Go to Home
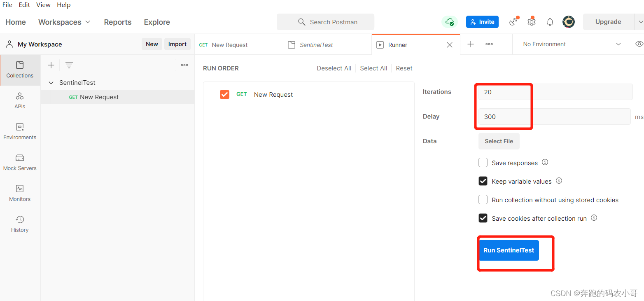 click(16, 22)
